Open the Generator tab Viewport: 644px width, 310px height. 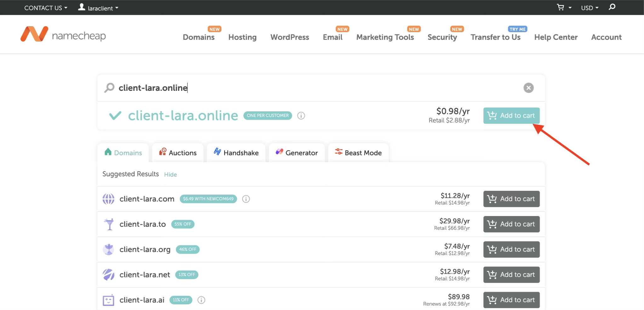tap(297, 153)
